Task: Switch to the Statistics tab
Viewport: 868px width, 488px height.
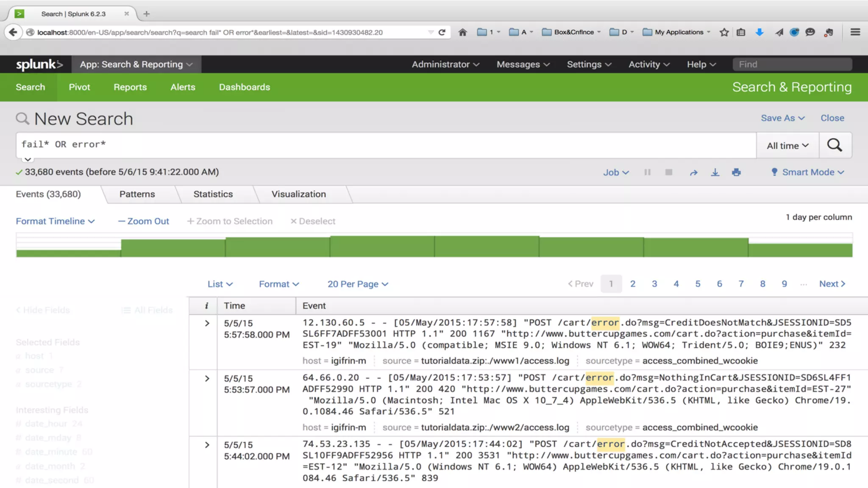Action: pos(213,194)
